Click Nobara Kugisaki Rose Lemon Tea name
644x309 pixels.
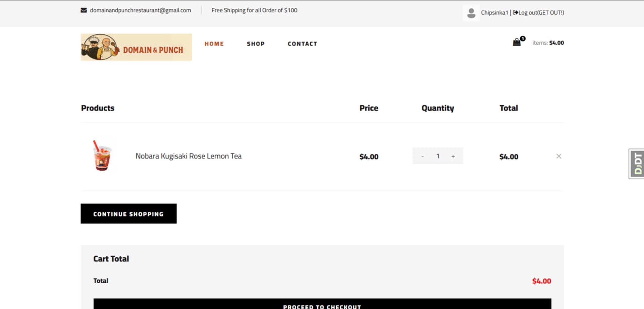188,156
